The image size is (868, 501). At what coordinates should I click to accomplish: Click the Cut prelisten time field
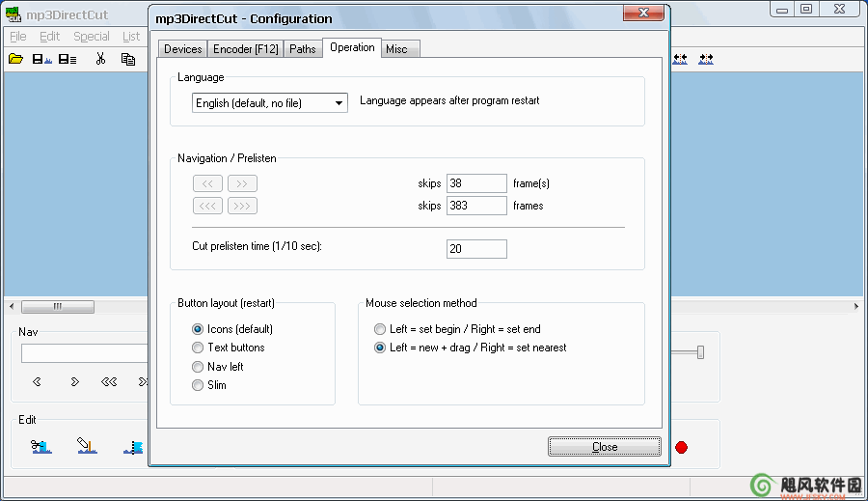tap(476, 249)
